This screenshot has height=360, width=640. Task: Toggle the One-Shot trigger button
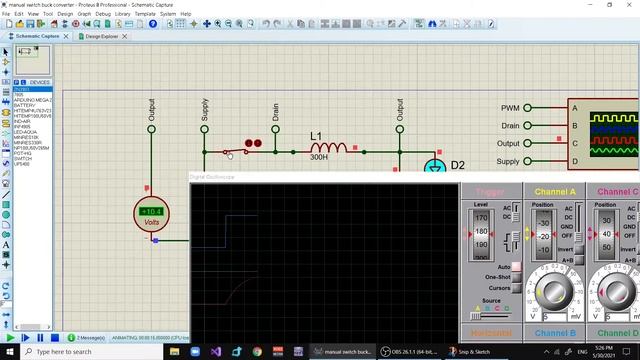tap(516, 277)
